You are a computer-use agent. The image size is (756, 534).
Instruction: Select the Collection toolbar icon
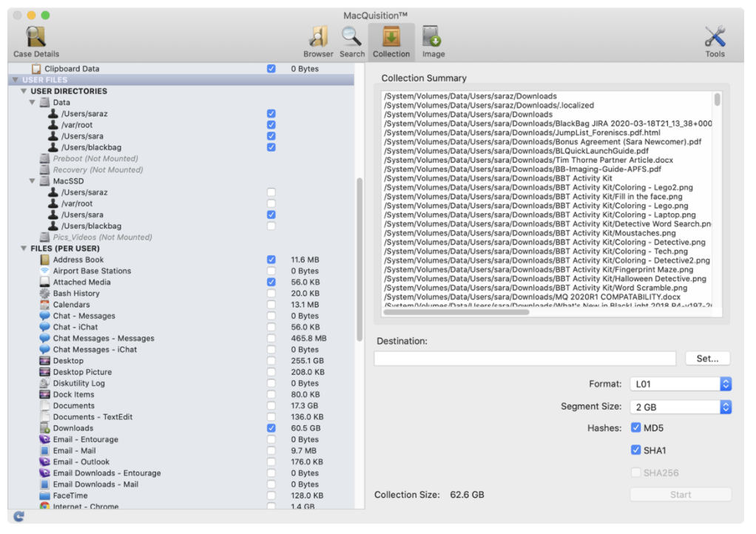(391, 37)
